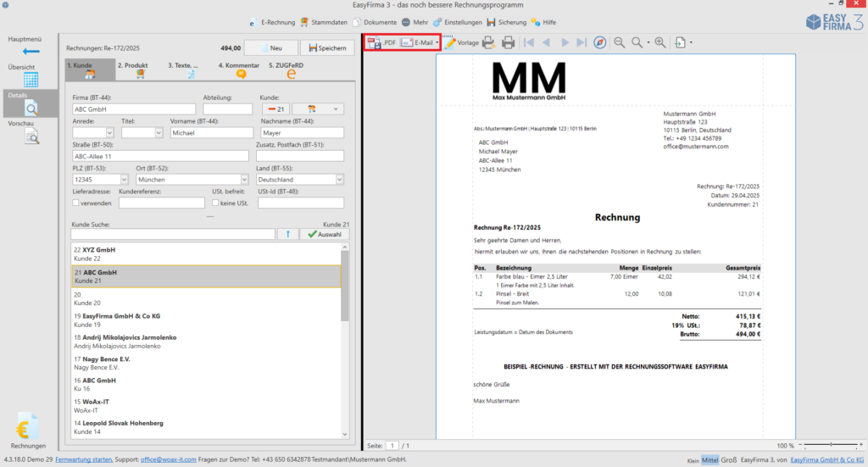The width and height of the screenshot is (868, 467).
Task: Enable the Lieferadresse verwenden checkbox
Action: tap(75, 203)
